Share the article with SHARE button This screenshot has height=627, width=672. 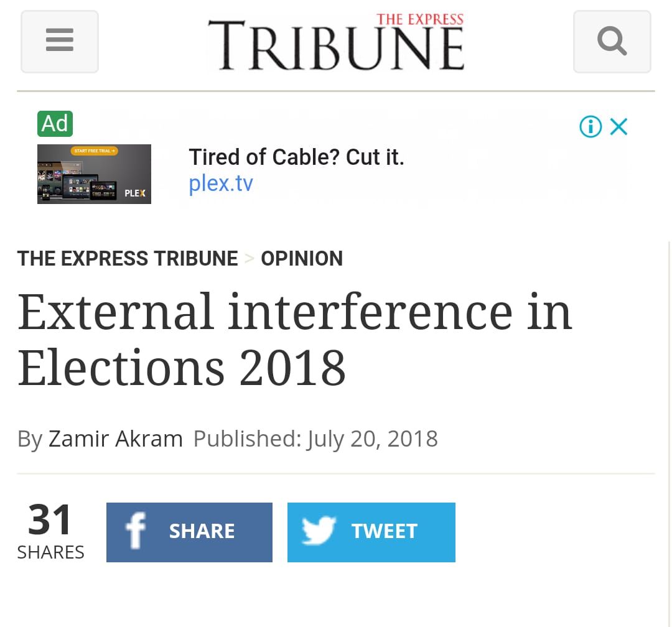click(x=202, y=532)
